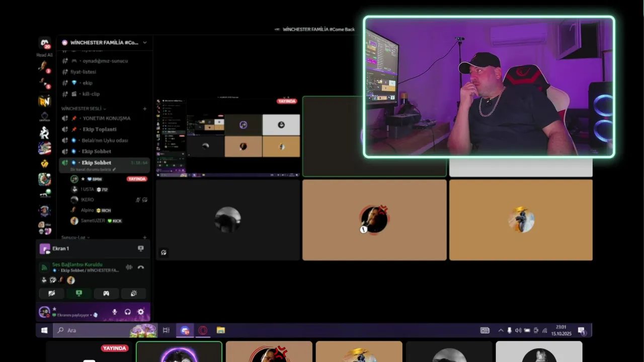Open File Explorer from the taskbar
The height and width of the screenshot is (362, 644).
click(x=220, y=330)
